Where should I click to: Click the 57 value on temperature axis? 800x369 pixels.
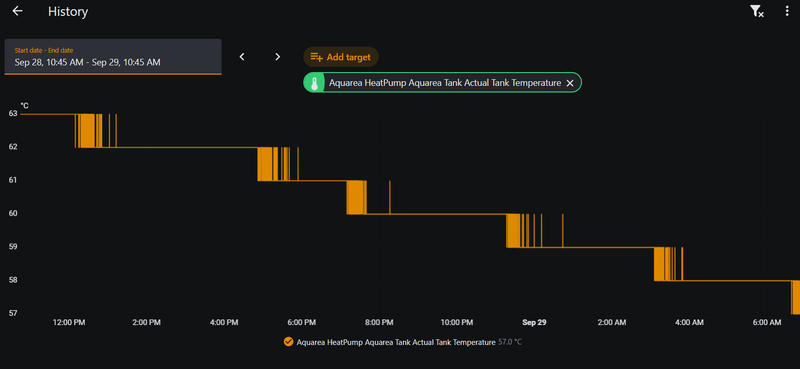tap(13, 313)
